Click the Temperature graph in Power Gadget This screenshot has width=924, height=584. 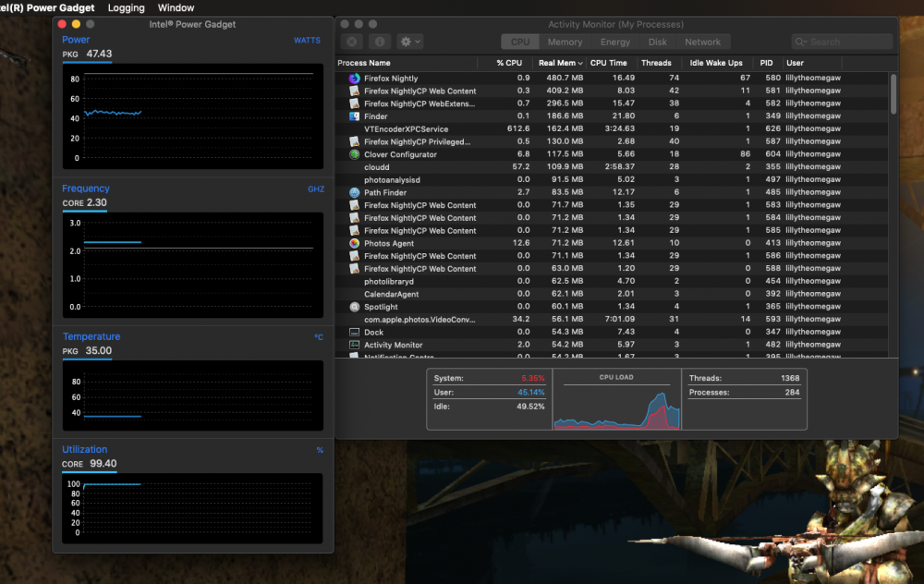click(x=193, y=395)
